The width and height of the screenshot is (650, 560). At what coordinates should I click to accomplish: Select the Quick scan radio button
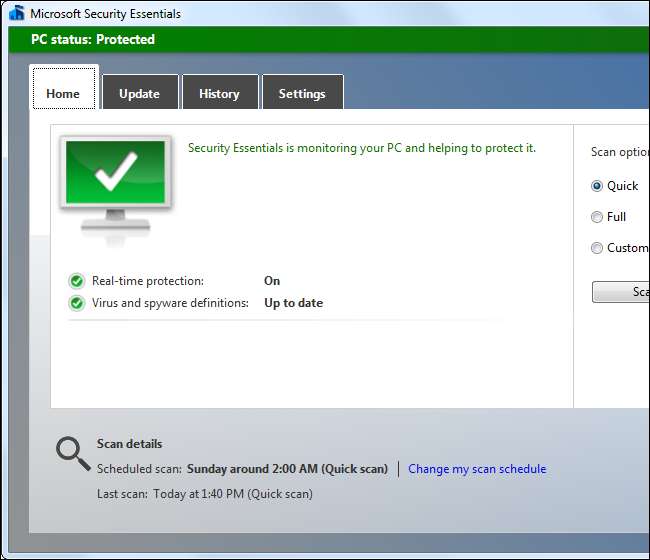597,186
